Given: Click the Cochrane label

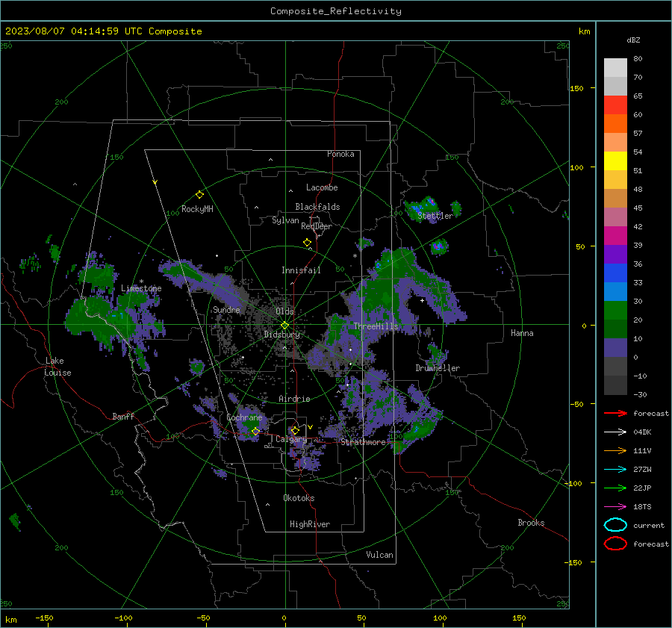Looking at the screenshot, I should pos(244,417).
